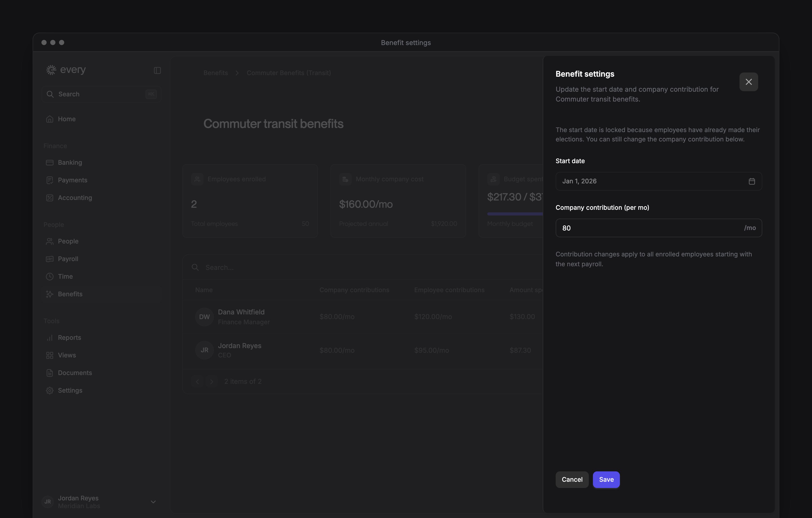Viewport: 812px width, 518px height.
Task: Click the $120.00/mo employee contribution cell
Action: 433,317
